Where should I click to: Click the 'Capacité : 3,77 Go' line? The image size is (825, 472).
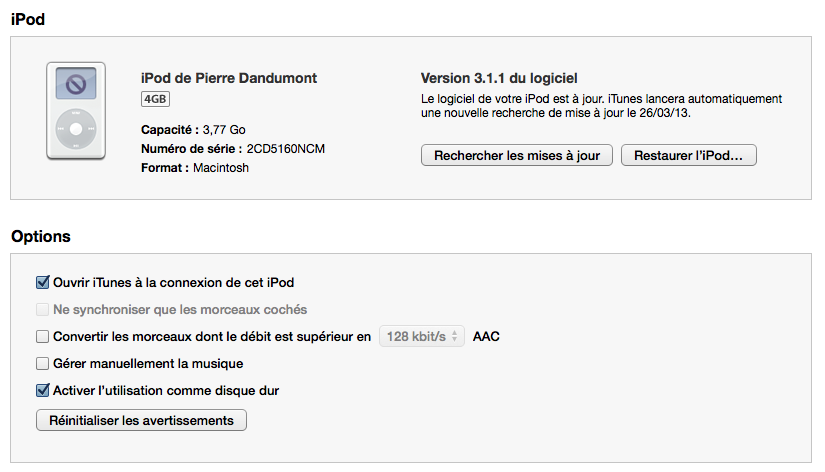coord(193,130)
